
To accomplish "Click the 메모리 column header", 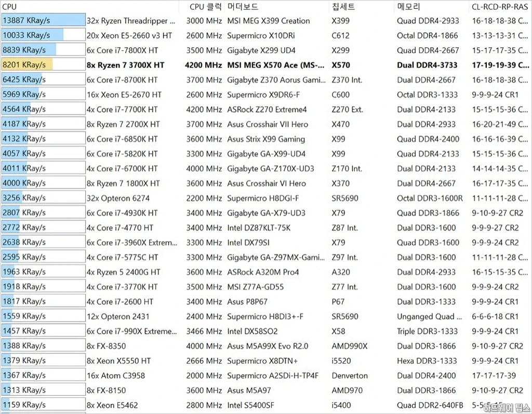I will 408,6.
